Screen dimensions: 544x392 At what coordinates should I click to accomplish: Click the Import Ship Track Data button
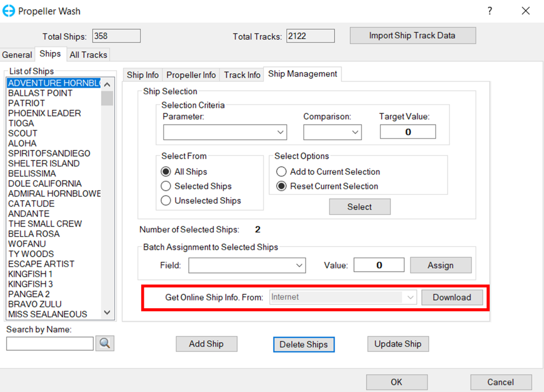pyautogui.click(x=412, y=35)
